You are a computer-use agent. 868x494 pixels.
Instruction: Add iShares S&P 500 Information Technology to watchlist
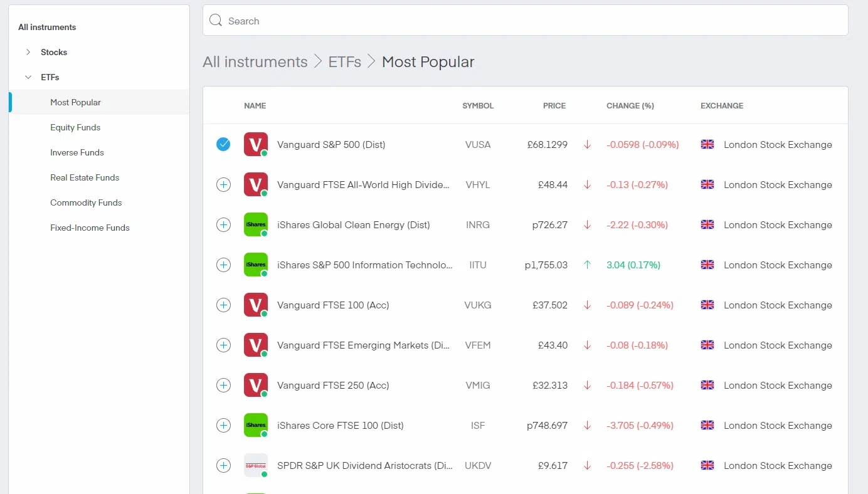[223, 265]
